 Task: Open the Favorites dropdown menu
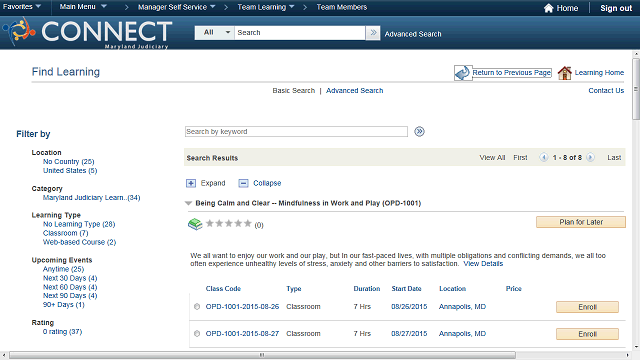pyautogui.click(x=22, y=7)
